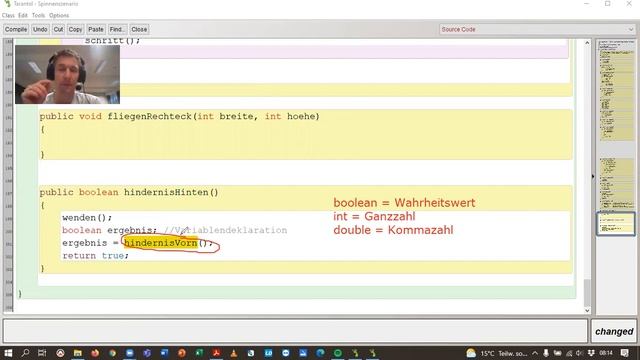Image resolution: width=640 pixels, height=360 pixels.
Task: Click the volume tray icon
Action: 580,353
